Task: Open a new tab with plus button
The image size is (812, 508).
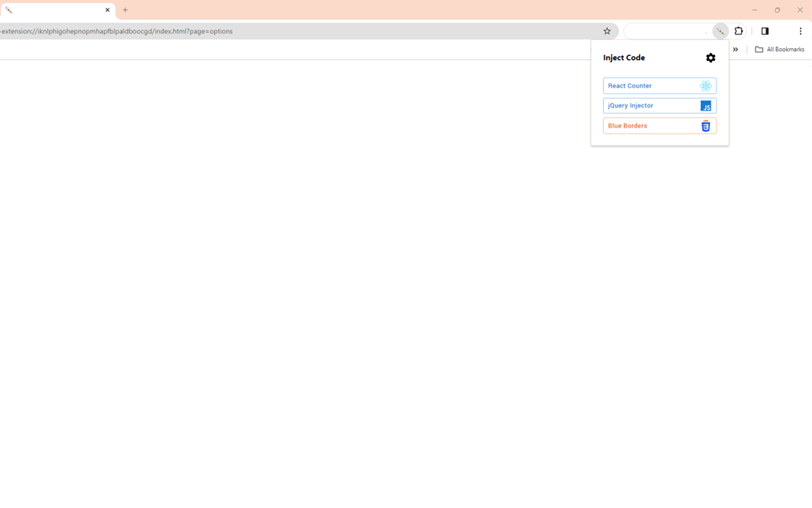Action: coord(125,10)
